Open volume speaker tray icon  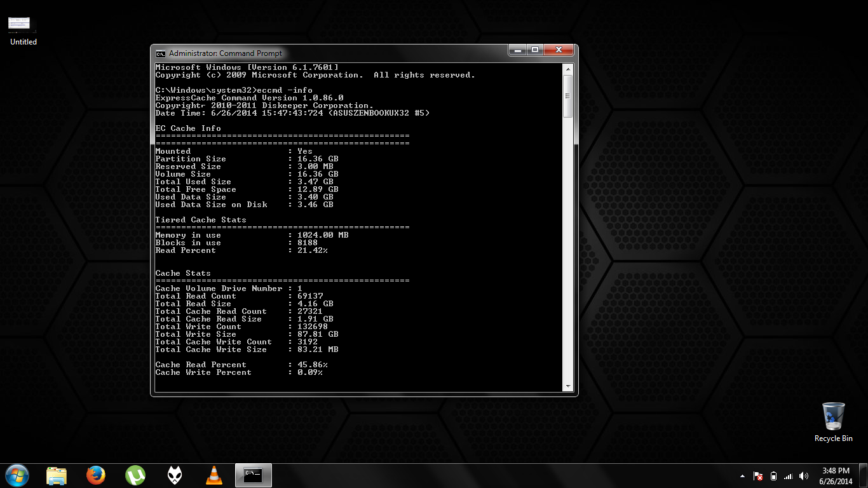point(804,476)
